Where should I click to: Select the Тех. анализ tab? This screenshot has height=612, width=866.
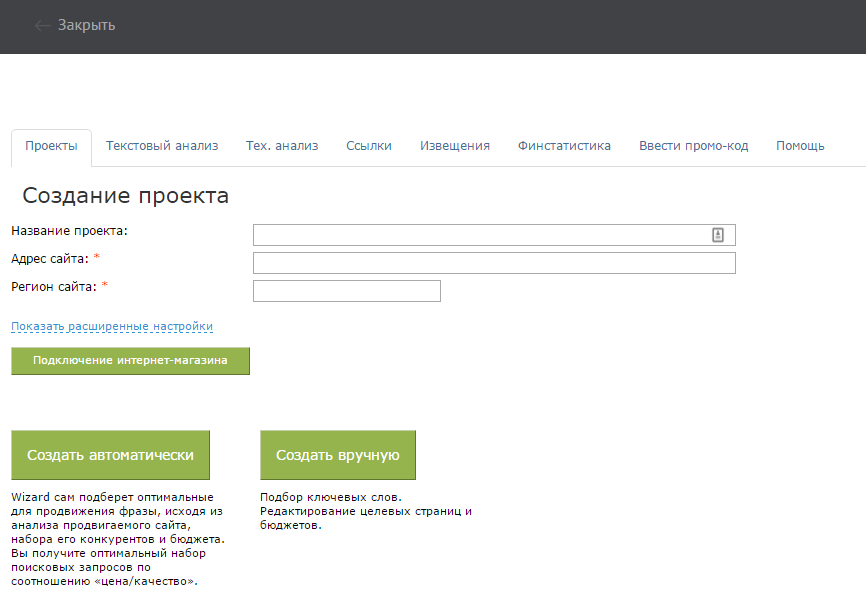click(x=282, y=146)
